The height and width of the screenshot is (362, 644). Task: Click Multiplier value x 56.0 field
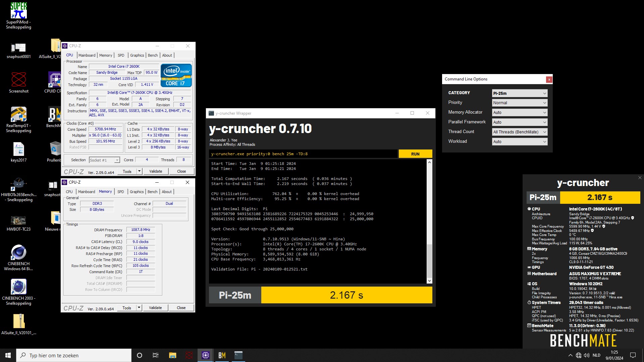(105, 135)
